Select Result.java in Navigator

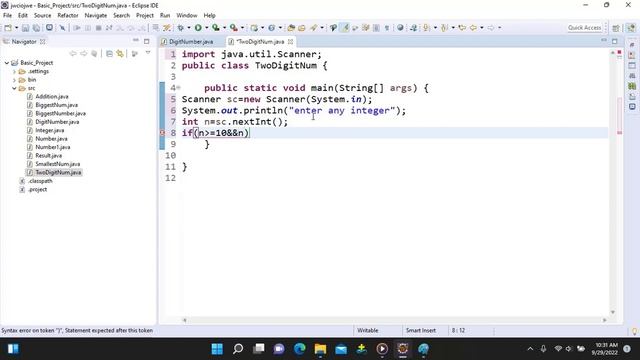point(49,156)
